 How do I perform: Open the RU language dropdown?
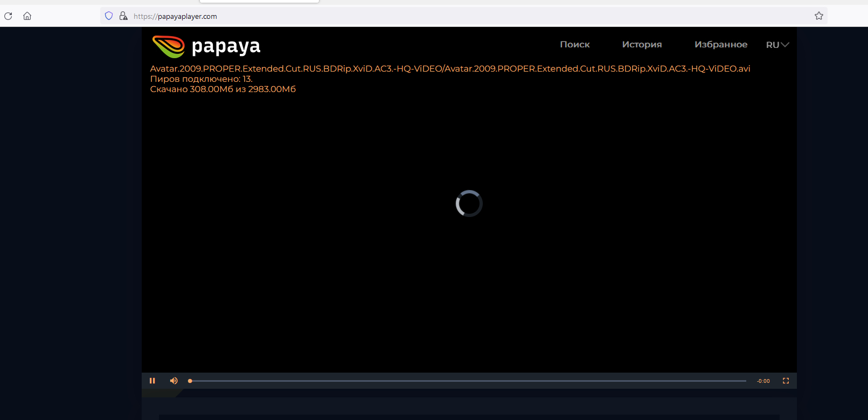777,45
